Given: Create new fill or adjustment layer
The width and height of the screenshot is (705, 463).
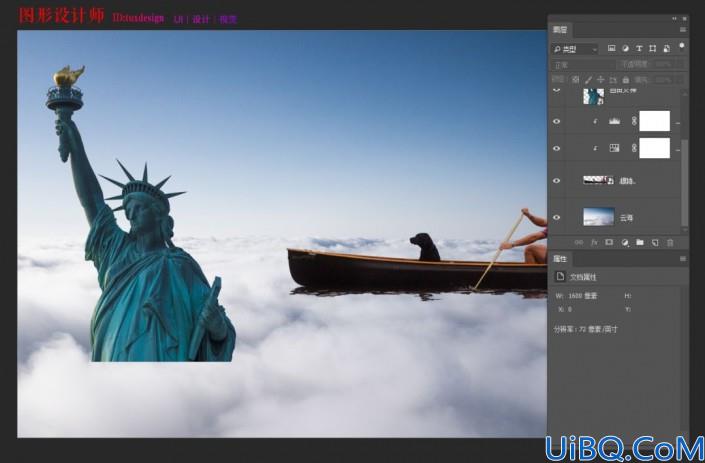Looking at the screenshot, I should [x=625, y=243].
